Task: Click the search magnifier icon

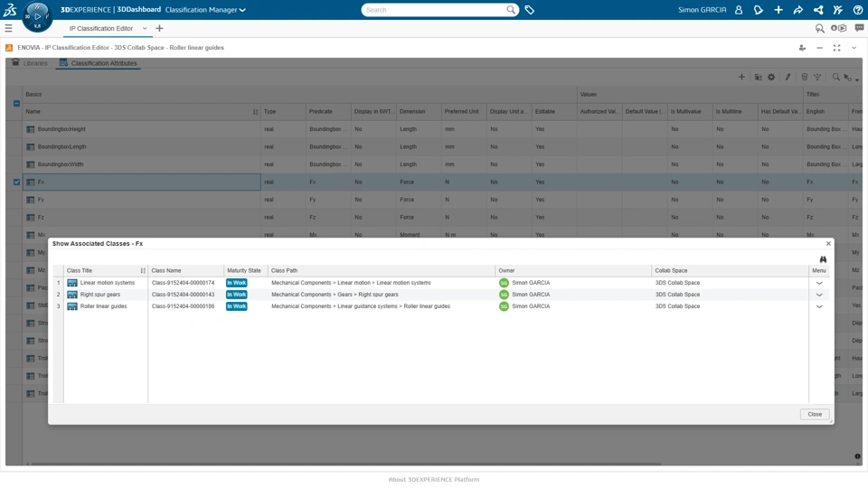Action: [510, 10]
